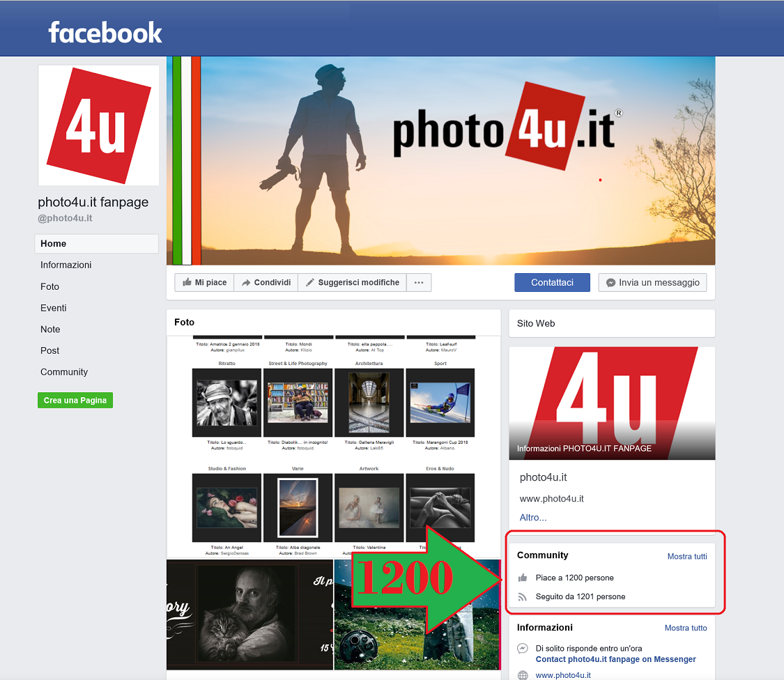This screenshot has height=680, width=784.
Task: Click Informazioni PHOTO4U.IT FANPAGE caption
Action: (584, 449)
